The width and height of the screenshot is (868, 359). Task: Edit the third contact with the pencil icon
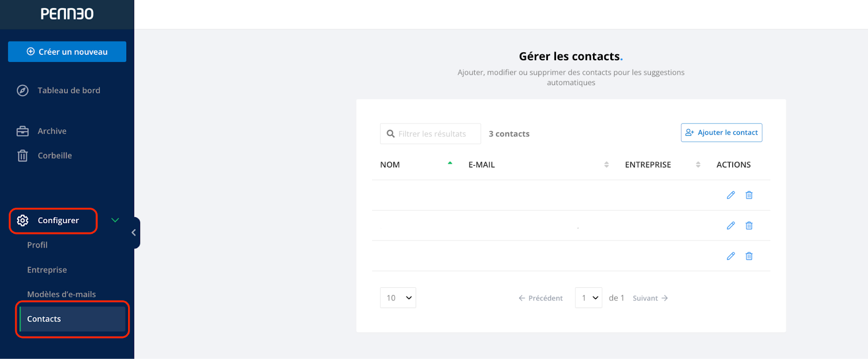point(731,256)
